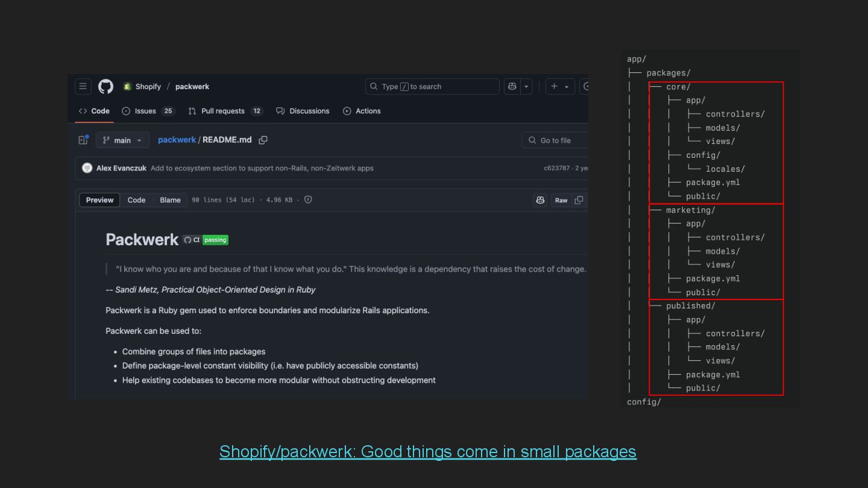Open the hamburger navigation menu

(x=83, y=87)
